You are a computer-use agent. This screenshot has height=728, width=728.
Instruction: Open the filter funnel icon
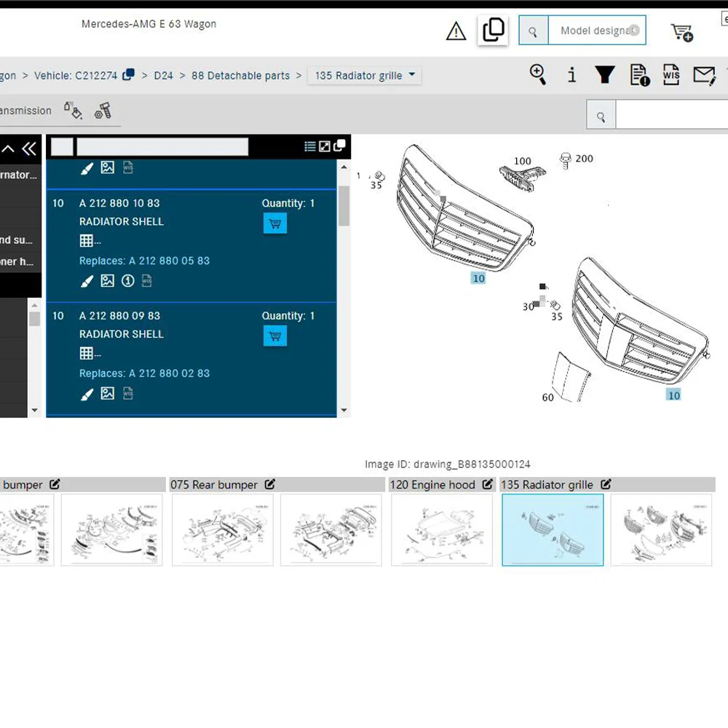pos(604,74)
